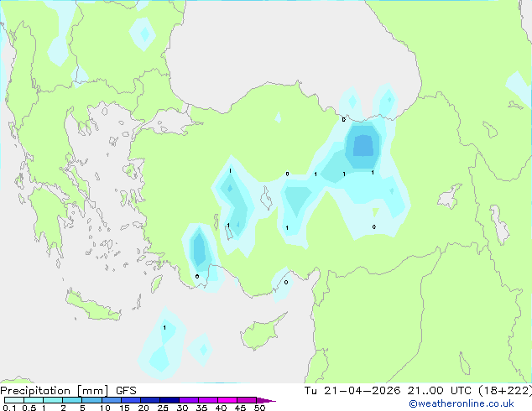The height and width of the screenshot is (411, 532).
Task: Click the '(18+222)' forecast run text
Action: point(505,391)
